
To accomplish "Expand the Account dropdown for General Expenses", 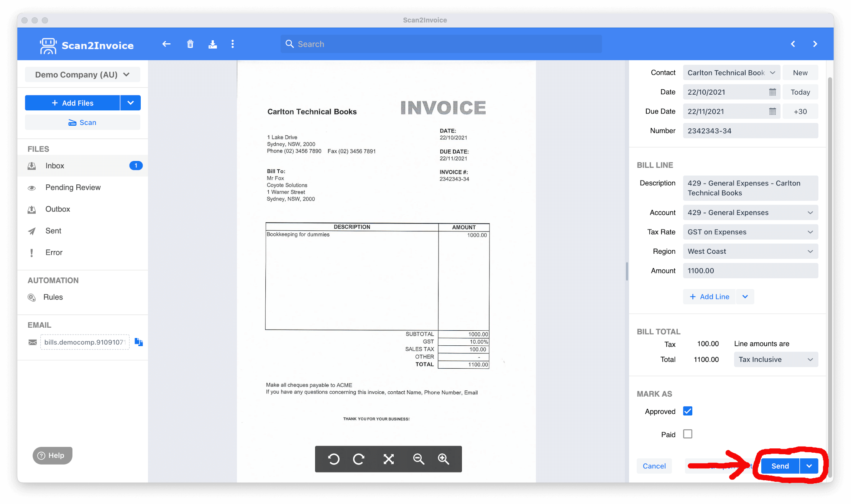I will (x=810, y=212).
